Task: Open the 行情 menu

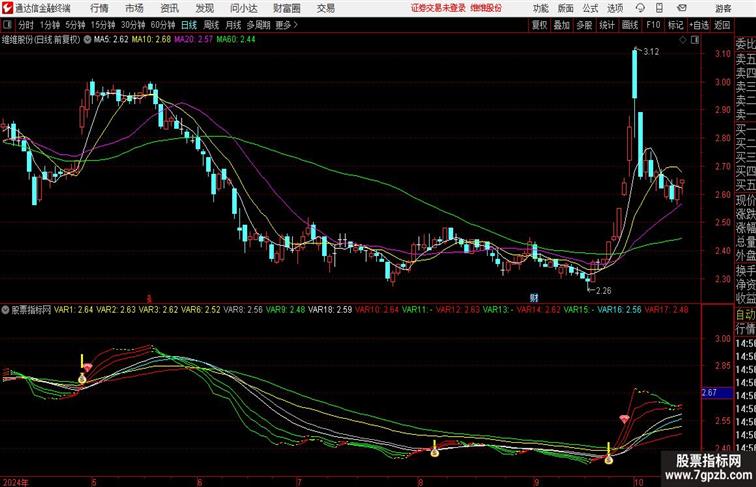Action: [x=99, y=8]
